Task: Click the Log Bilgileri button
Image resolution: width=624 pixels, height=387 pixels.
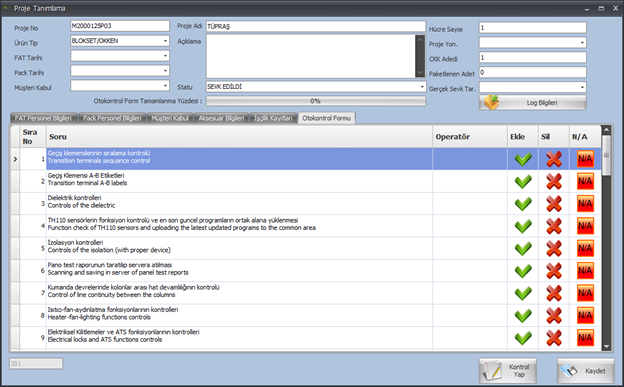Action: pos(532,103)
